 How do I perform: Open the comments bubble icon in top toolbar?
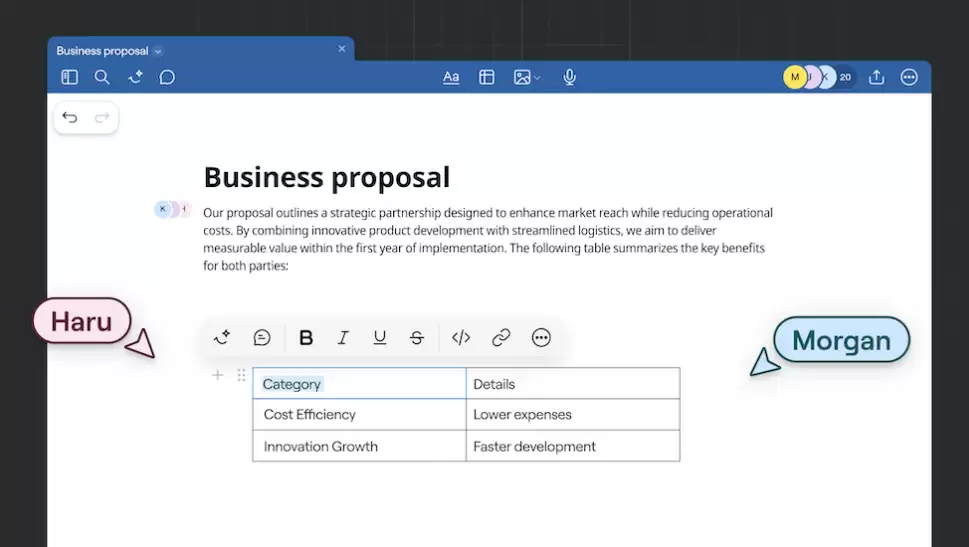(x=167, y=77)
